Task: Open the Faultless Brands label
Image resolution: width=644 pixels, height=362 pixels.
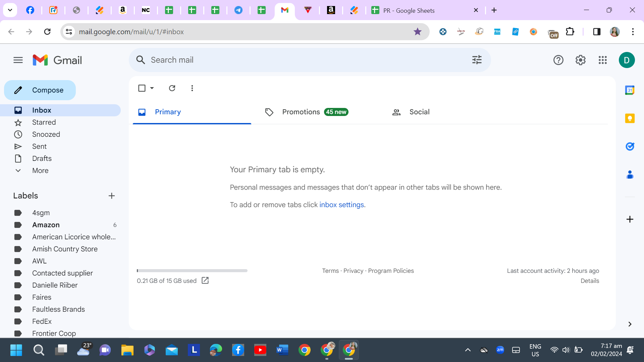Action: point(60,309)
